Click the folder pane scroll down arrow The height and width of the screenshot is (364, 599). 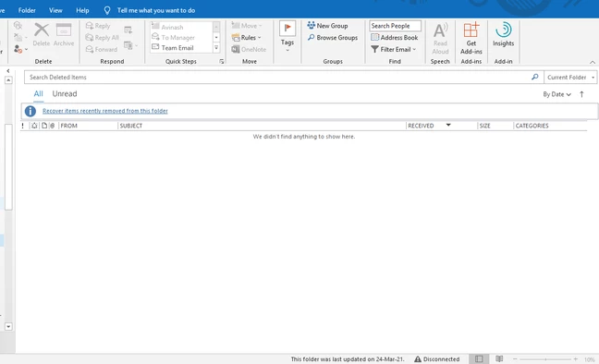[x=8, y=326]
